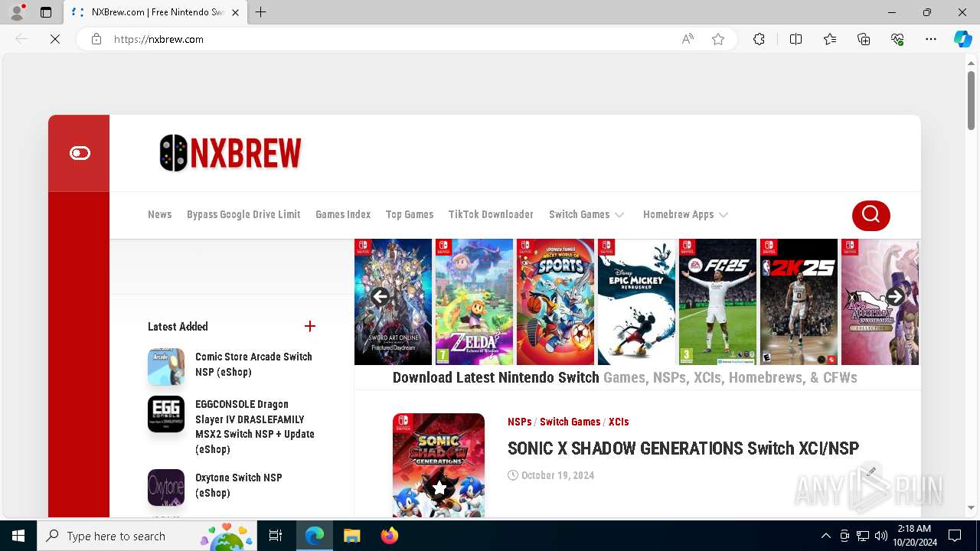Open Switch Games category link above Sonic post
Image resolution: width=980 pixels, height=551 pixels.
[570, 422]
